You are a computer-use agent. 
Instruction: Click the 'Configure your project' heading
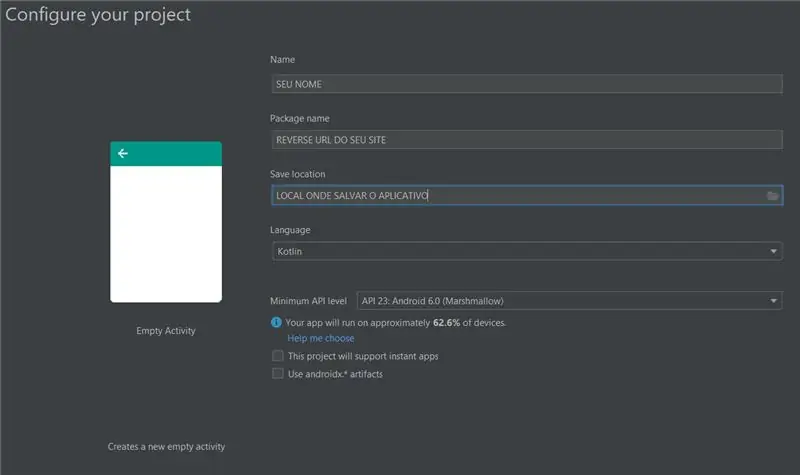click(98, 15)
